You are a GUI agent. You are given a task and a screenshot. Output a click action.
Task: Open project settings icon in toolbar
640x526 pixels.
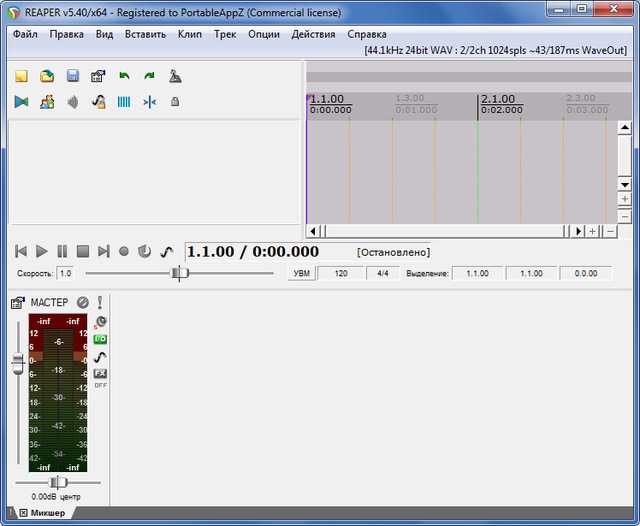pos(98,76)
